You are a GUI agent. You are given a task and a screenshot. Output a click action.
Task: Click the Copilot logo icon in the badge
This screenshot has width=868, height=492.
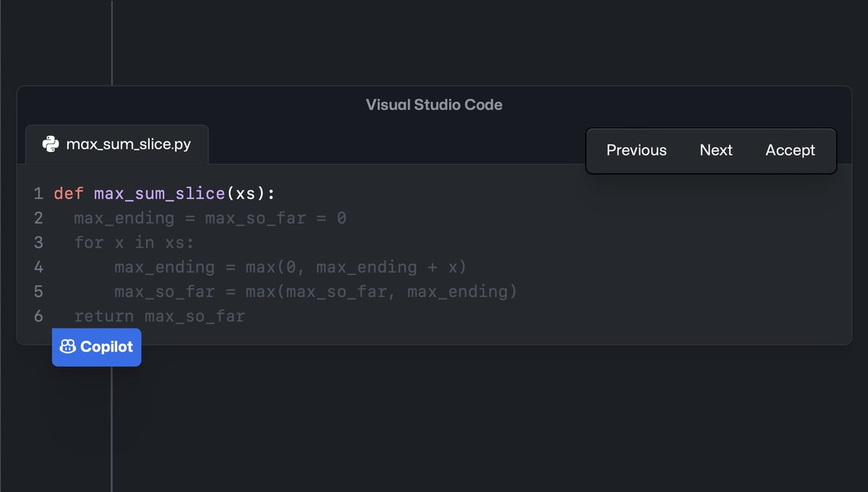pyautogui.click(x=68, y=347)
